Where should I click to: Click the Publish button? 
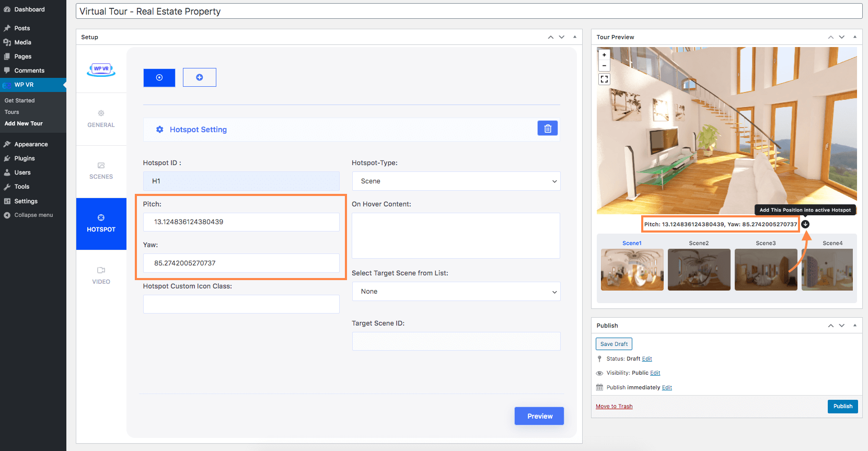click(x=842, y=407)
